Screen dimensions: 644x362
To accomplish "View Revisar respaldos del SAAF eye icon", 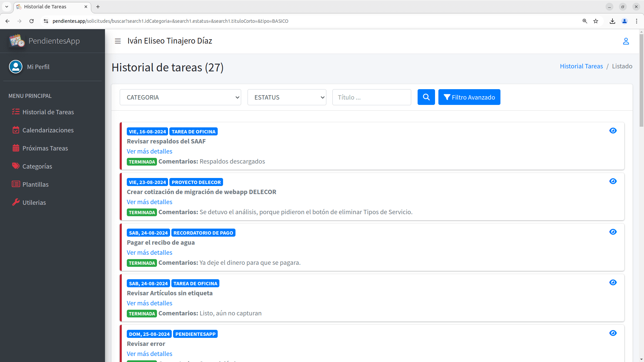I will 613,131.
